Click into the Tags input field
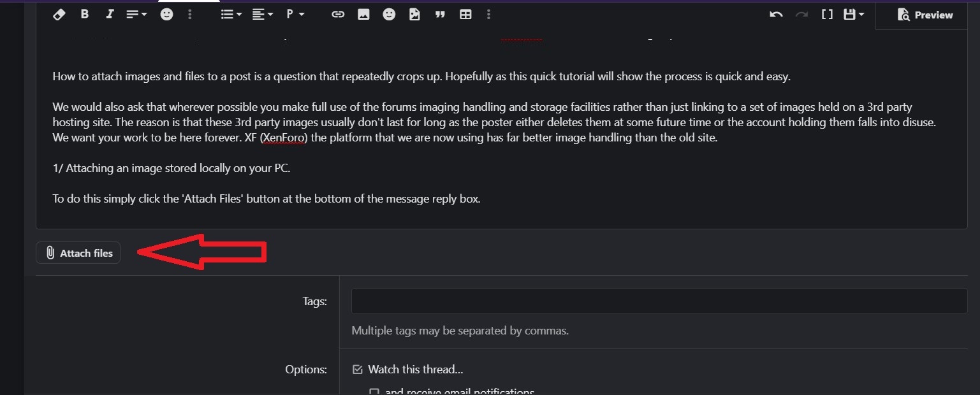 tap(659, 301)
